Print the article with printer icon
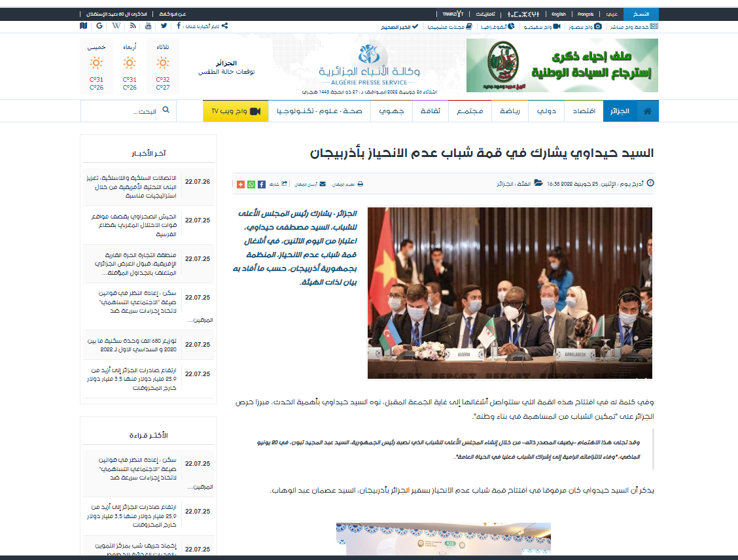This screenshot has height=560, width=738. (x=360, y=184)
